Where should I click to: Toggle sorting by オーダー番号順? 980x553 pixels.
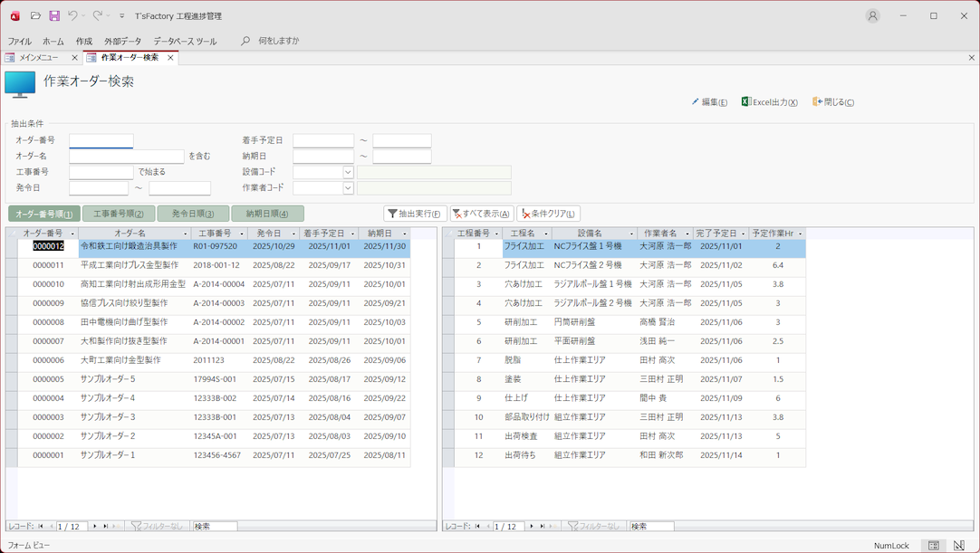[x=44, y=214]
